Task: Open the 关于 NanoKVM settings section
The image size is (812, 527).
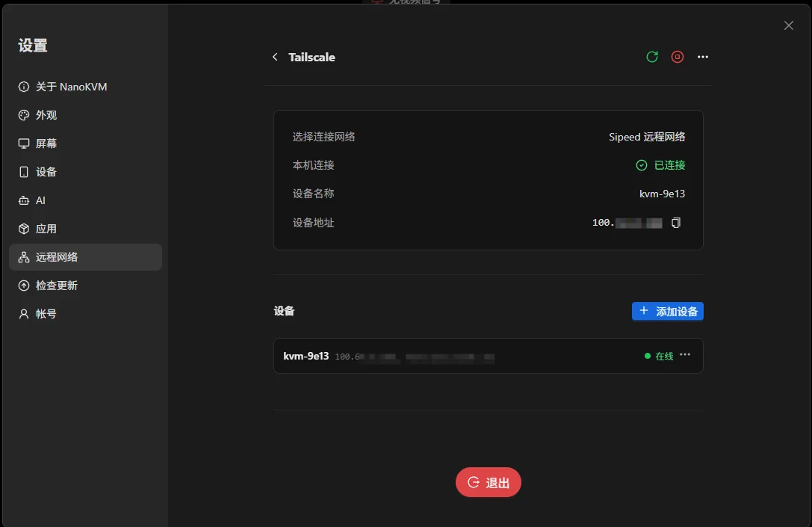Action: 85,87
